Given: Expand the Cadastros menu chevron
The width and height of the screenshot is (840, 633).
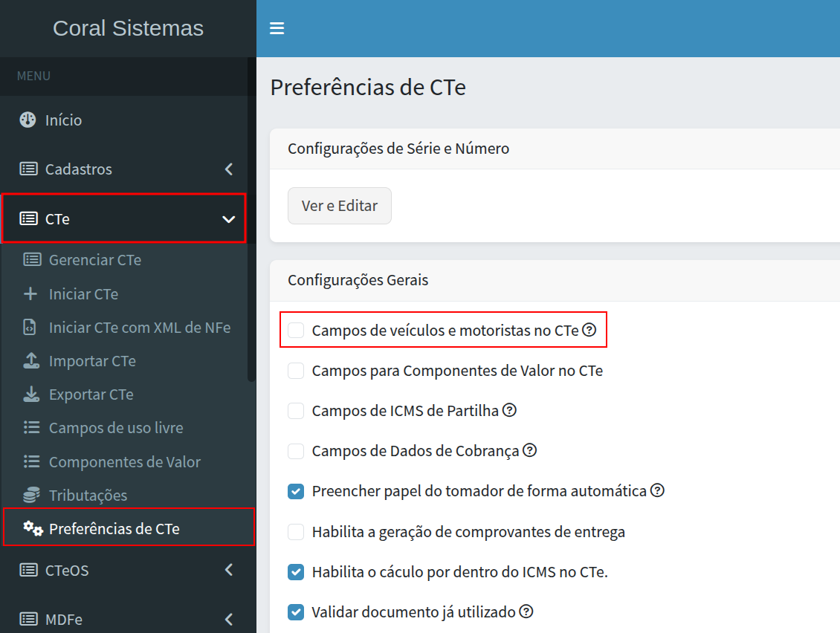Looking at the screenshot, I should (228, 169).
